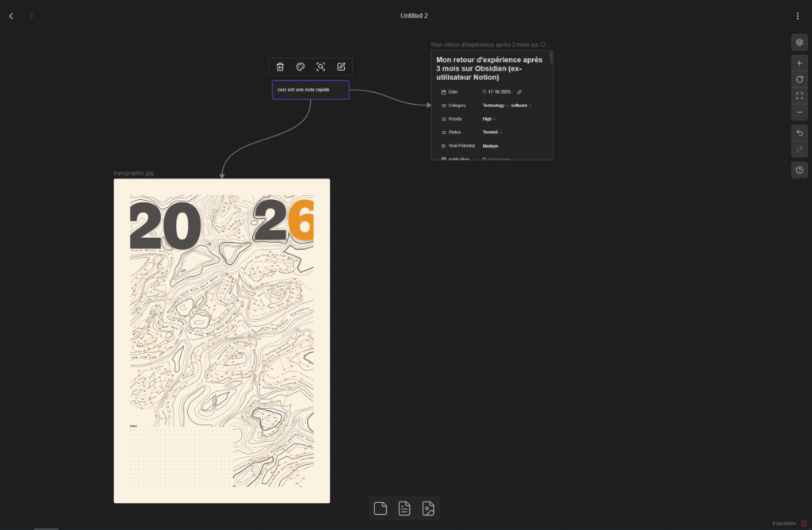Open canvas settings gear
Image resolution: width=812 pixels, height=530 pixels.
(799, 43)
